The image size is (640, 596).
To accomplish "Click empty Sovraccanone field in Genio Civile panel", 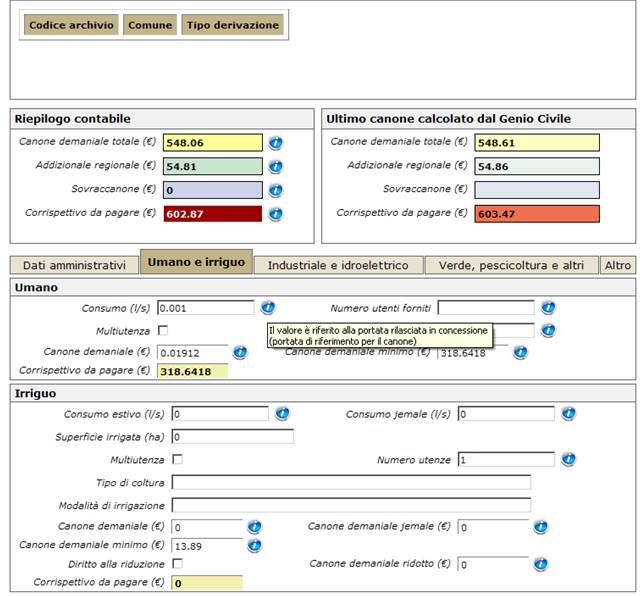I will [x=537, y=190].
